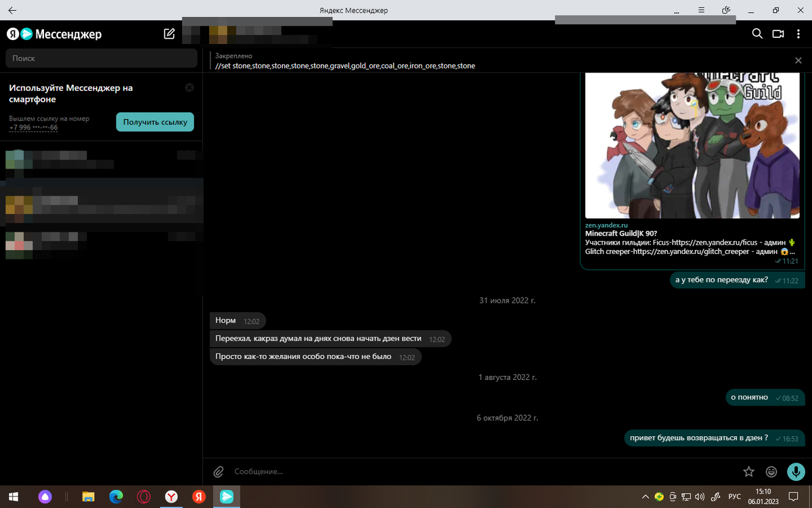The image size is (812, 508).
Task: Open the red Я Yandex taskbar app
Action: (x=199, y=496)
